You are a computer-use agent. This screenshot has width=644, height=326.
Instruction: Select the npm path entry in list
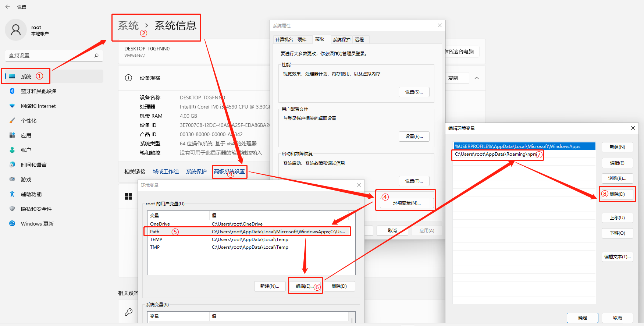tap(495, 154)
